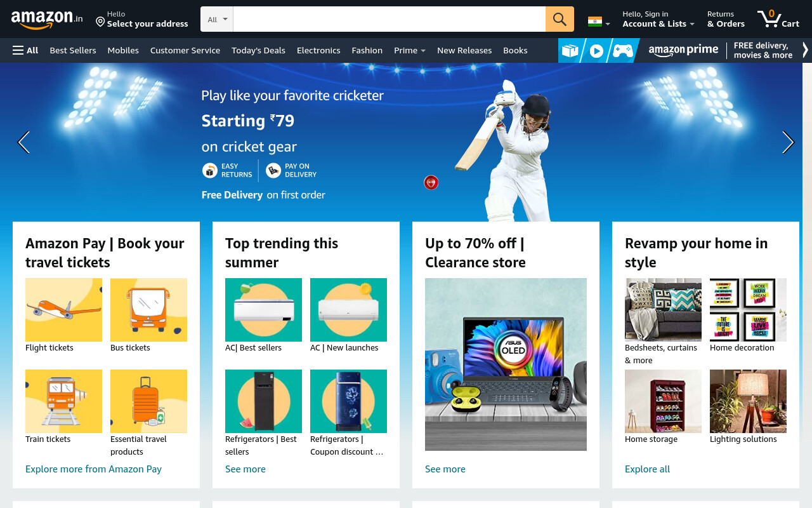Open the All hamburger menu
The width and height of the screenshot is (812, 508).
(x=25, y=50)
